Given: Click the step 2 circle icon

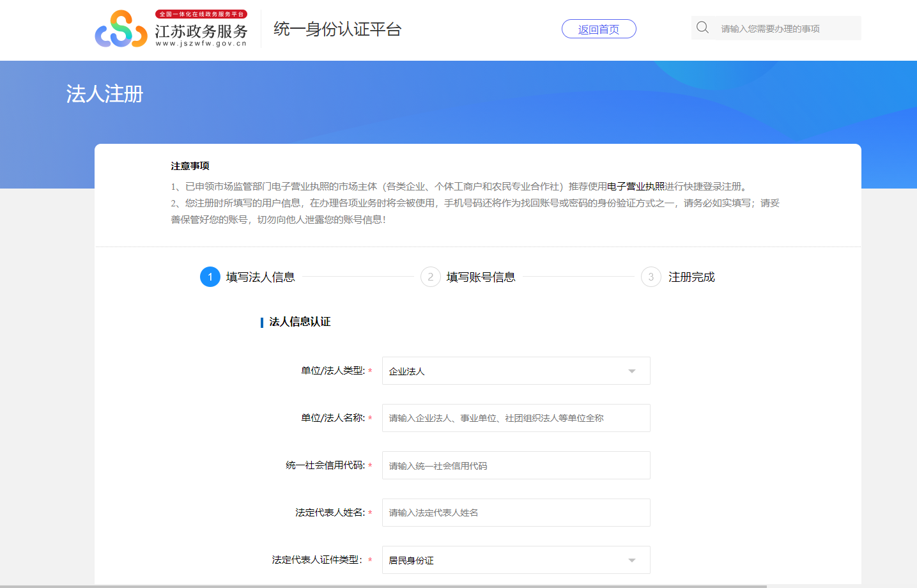Looking at the screenshot, I should [430, 277].
